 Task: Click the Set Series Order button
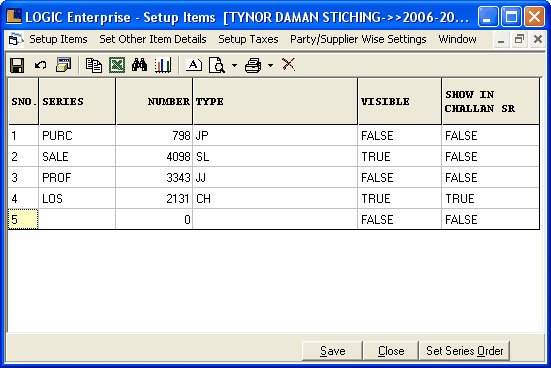pos(465,350)
